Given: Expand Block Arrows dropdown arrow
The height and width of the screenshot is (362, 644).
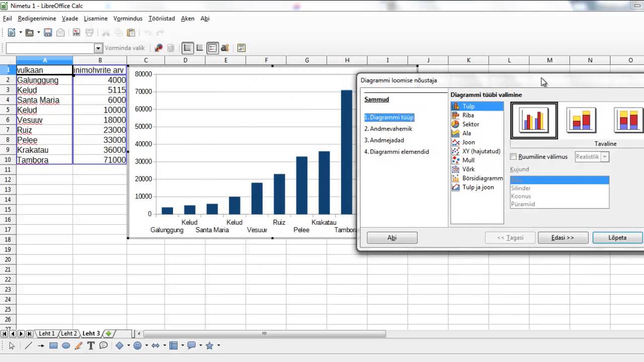Looking at the screenshot, I should click(x=165, y=345).
